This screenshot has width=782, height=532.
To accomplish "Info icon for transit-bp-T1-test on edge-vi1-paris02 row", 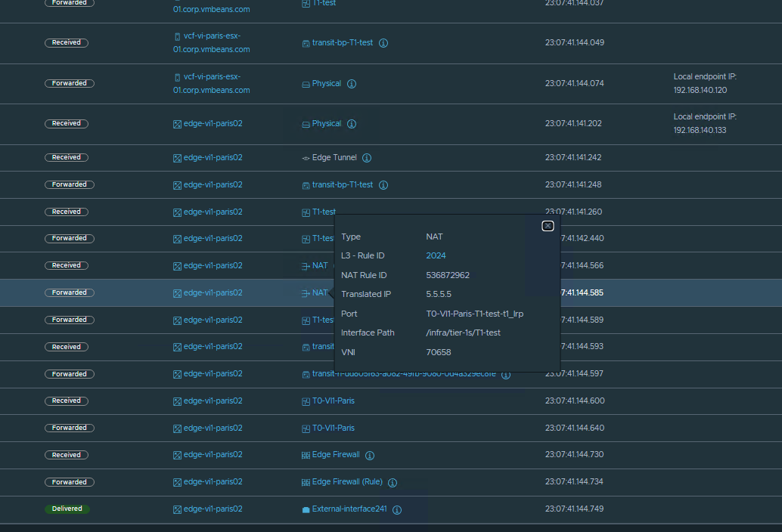I will click(x=383, y=185).
